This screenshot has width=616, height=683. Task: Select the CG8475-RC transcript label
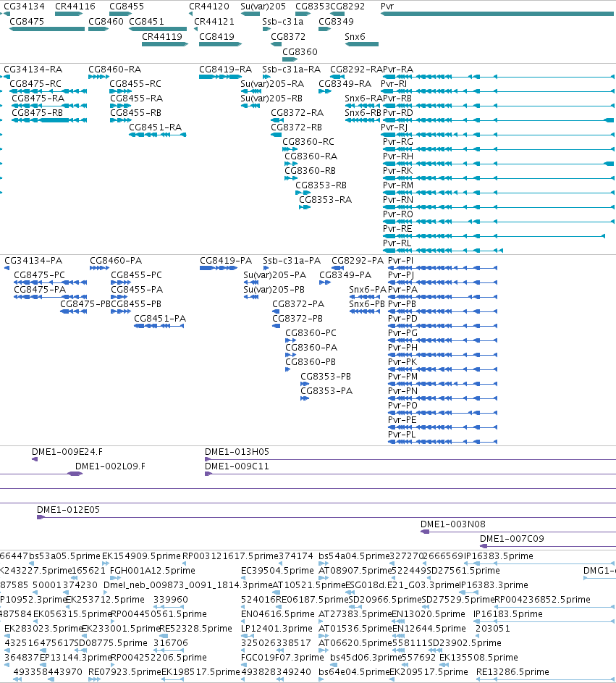[x=35, y=83]
